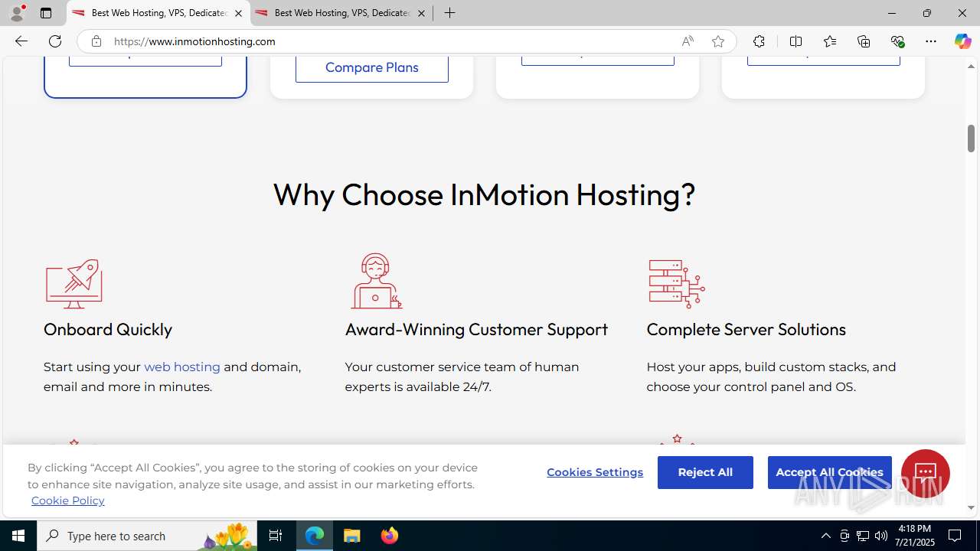
Task: Add page to favorites star icon
Action: [717, 41]
